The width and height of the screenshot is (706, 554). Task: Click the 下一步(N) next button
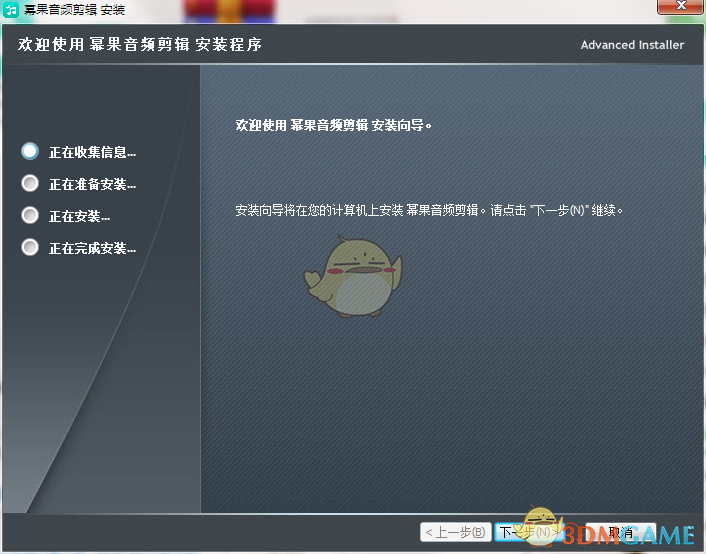click(x=529, y=532)
